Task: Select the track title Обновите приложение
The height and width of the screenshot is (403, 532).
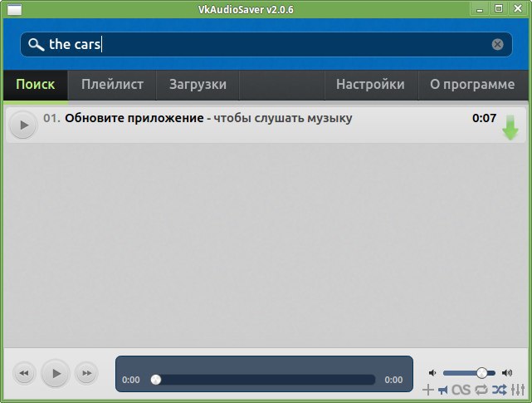Action: (x=134, y=118)
